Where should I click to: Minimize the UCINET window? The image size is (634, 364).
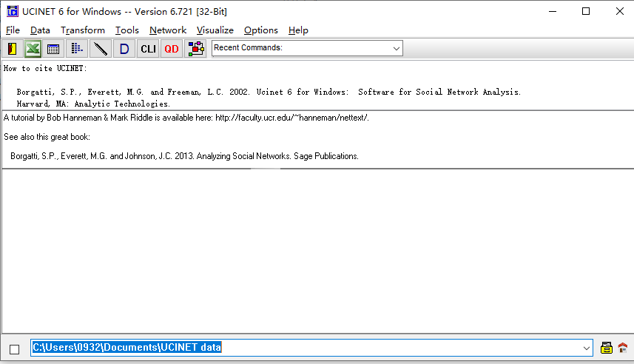pos(553,11)
